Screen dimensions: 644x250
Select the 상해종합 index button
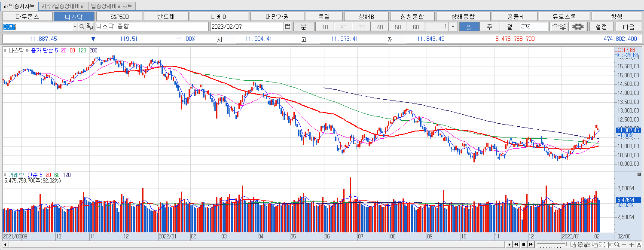463,16
